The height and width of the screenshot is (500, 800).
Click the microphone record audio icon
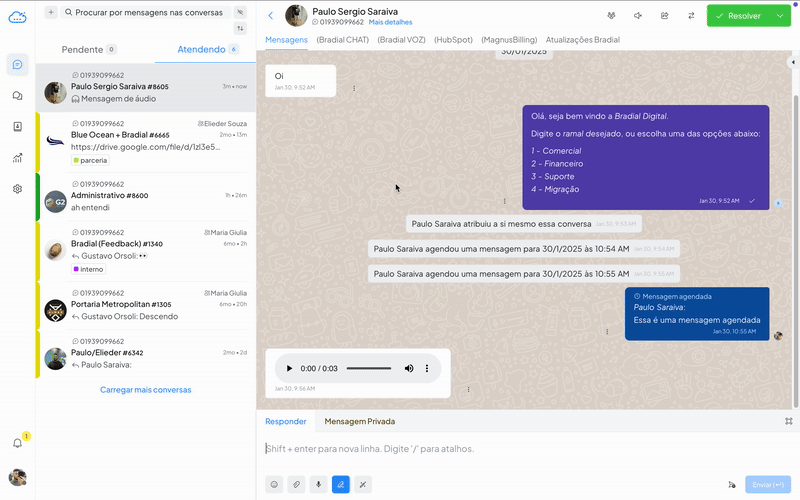[x=318, y=484]
